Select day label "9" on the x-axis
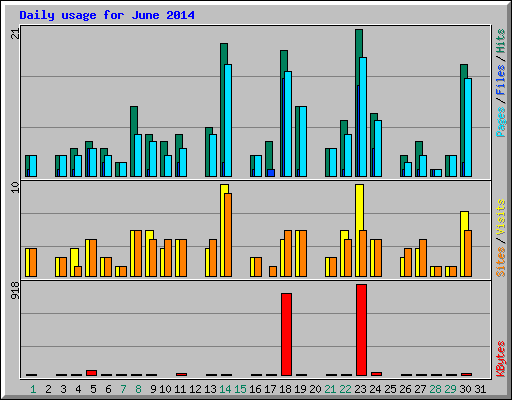This screenshot has width=512, height=400. click(x=153, y=389)
